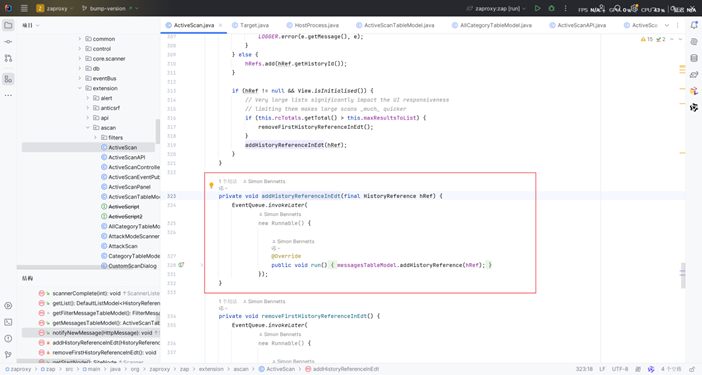This screenshot has width=702, height=375.
Task: Click the LF line separator status entry
Action: tap(602, 369)
